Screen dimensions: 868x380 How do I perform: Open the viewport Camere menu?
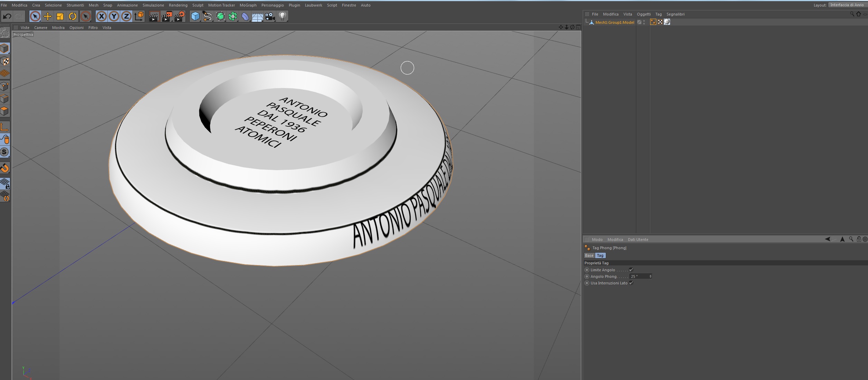40,28
